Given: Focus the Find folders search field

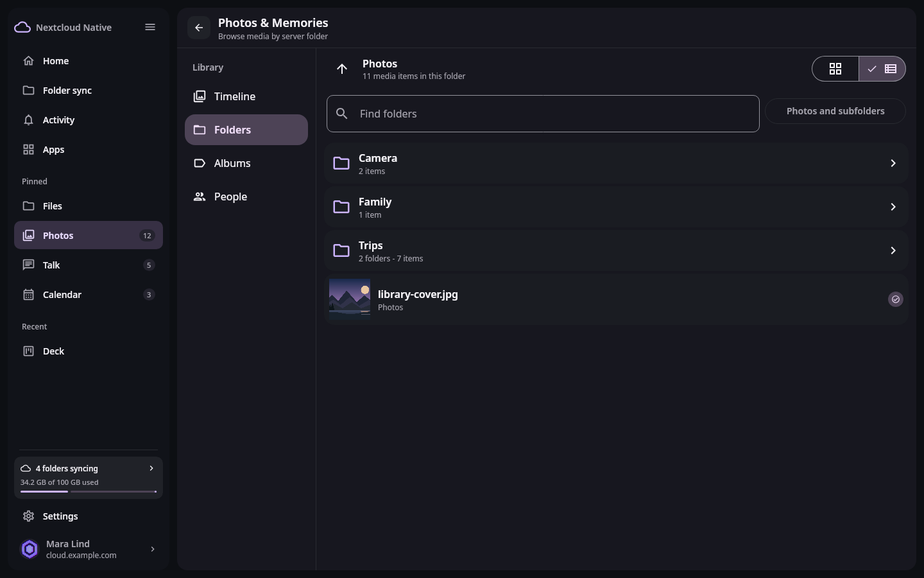Looking at the screenshot, I should pyautogui.click(x=543, y=114).
